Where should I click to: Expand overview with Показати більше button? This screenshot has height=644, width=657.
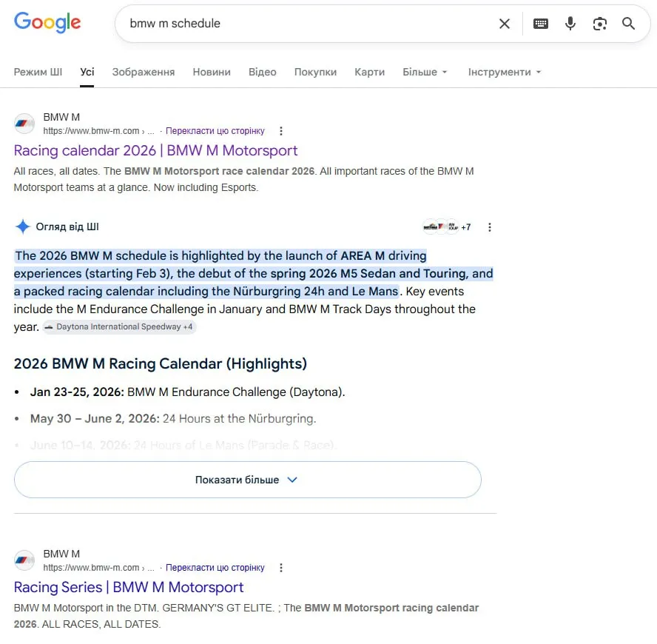click(248, 480)
